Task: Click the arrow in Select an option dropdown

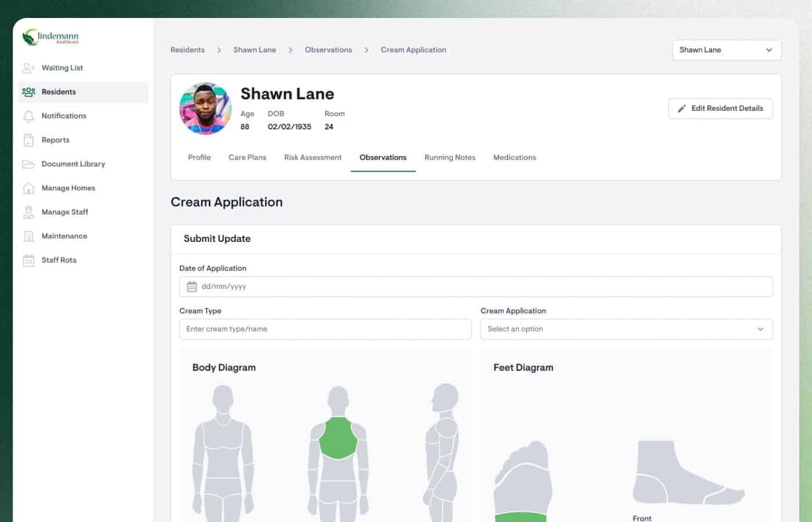Action: pyautogui.click(x=760, y=329)
